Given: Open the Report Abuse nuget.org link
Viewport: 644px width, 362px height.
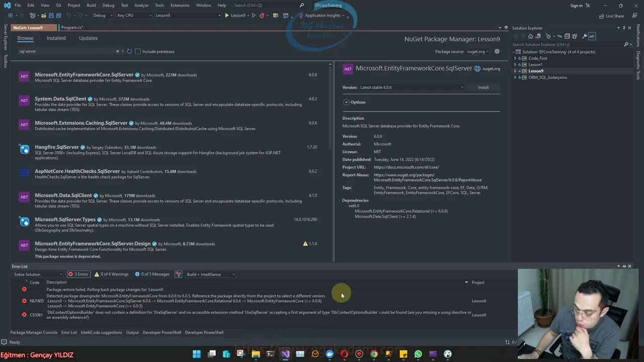Looking at the screenshot, I should pyautogui.click(x=428, y=177).
